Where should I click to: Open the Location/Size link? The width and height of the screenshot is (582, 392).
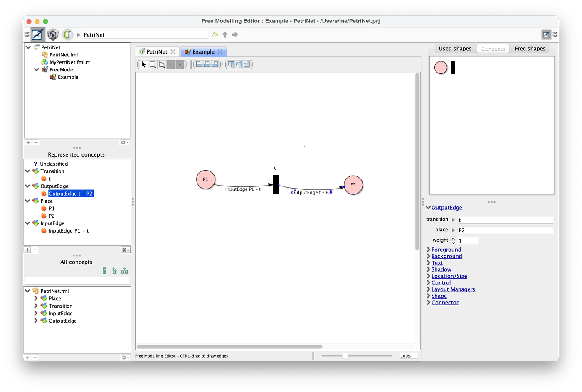tap(449, 276)
